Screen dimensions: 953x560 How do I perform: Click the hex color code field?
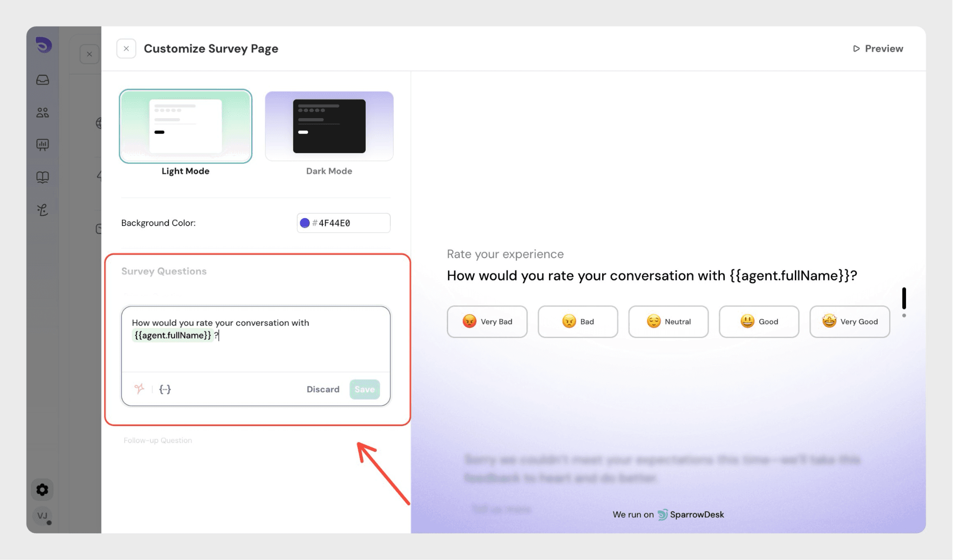[x=349, y=223]
